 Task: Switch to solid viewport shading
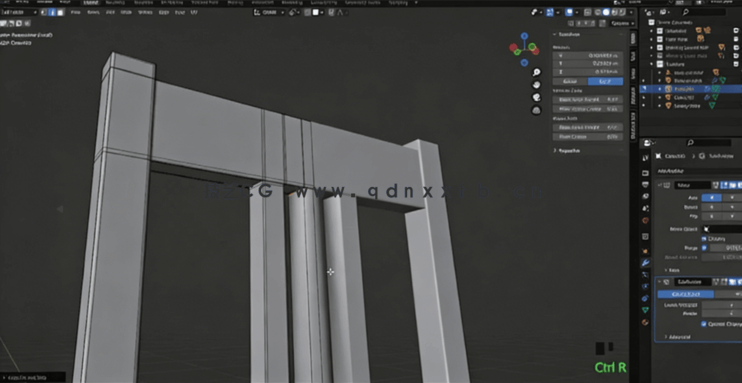coord(606,12)
